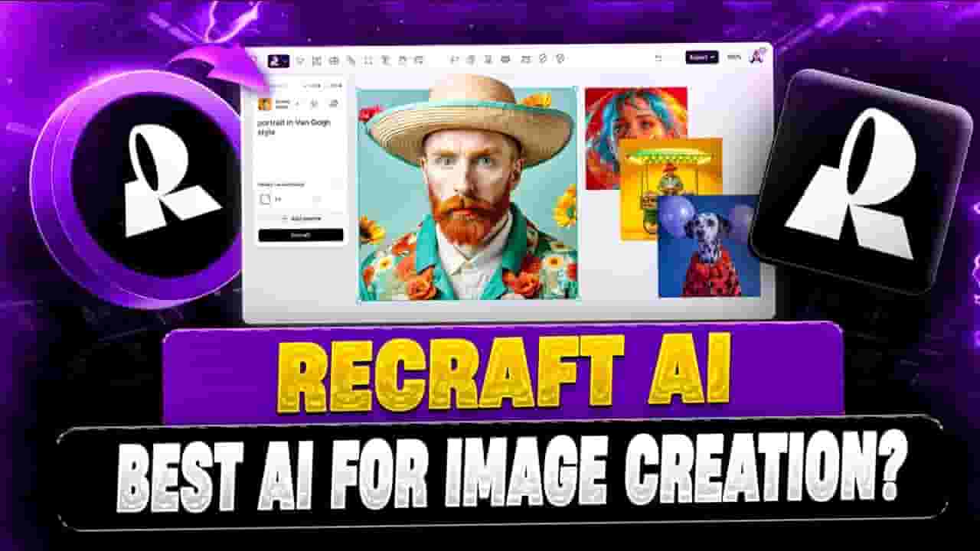The width and height of the screenshot is (980, 551).
Task: Click the prompt field 'portrait in Van Gogh style'
Action: [296, 126]
